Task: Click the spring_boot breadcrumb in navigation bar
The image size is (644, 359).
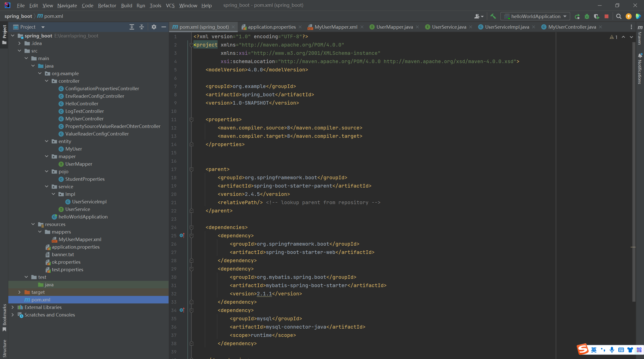Action: pos(18,16)
